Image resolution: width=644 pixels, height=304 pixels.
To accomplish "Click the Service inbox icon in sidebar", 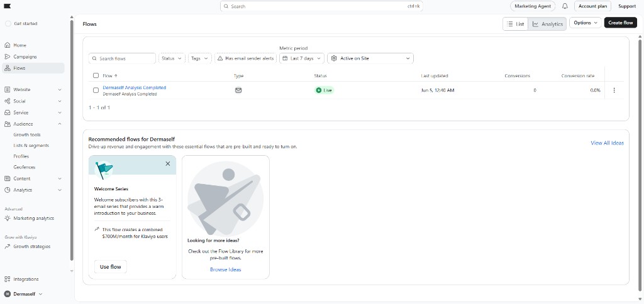I will tap(8, 112).
